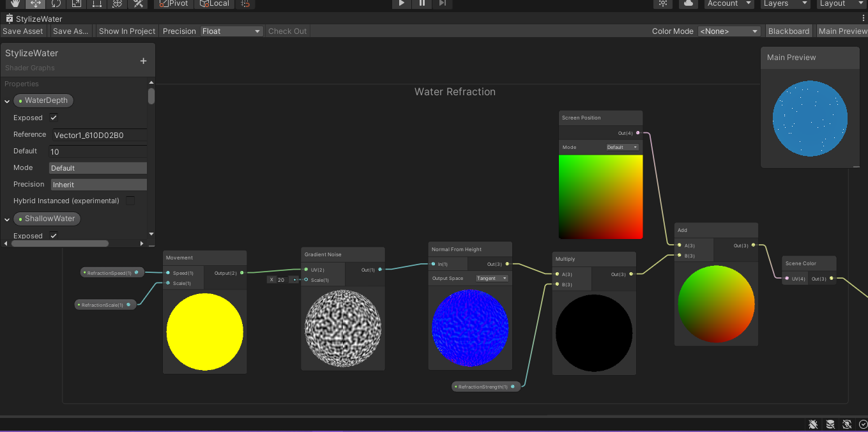Image resolution: width=868 pixels, height=432 pixels.
Task: Toggle Local handle rotation mode
Action: click(213, 4)
